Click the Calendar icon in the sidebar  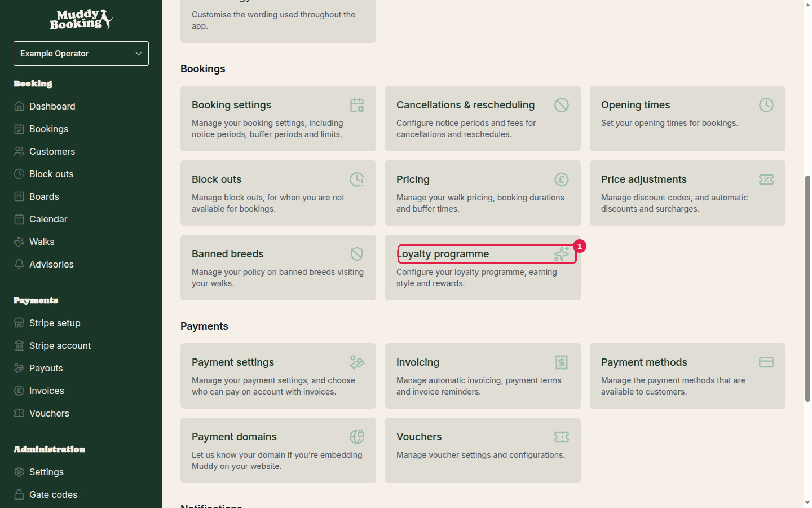18,219
